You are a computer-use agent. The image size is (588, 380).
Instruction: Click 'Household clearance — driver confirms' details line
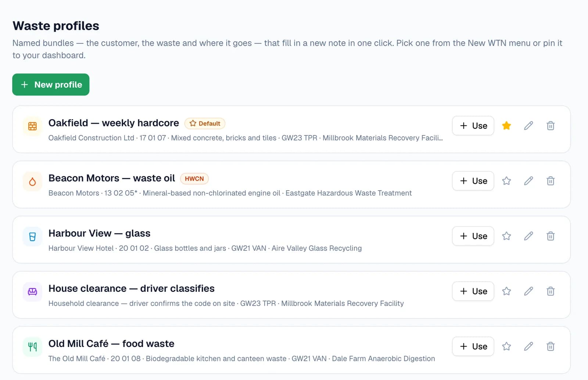pyautogui.click(x=226, y=303)
